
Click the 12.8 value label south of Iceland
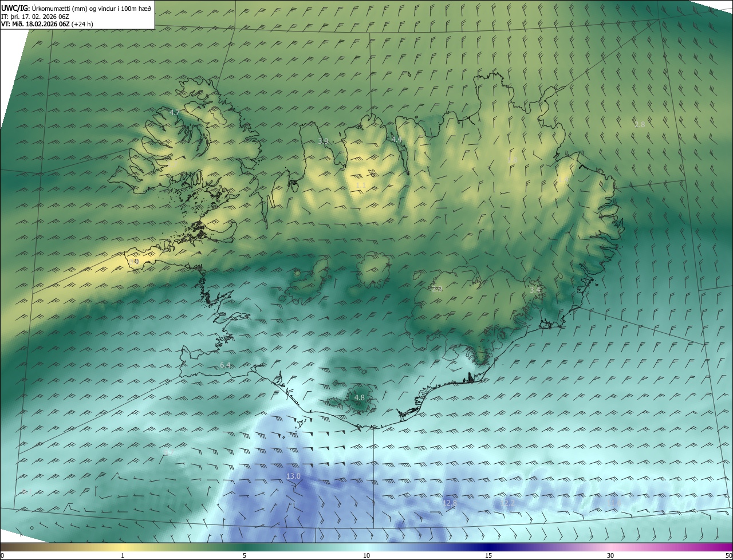[450, 503]
